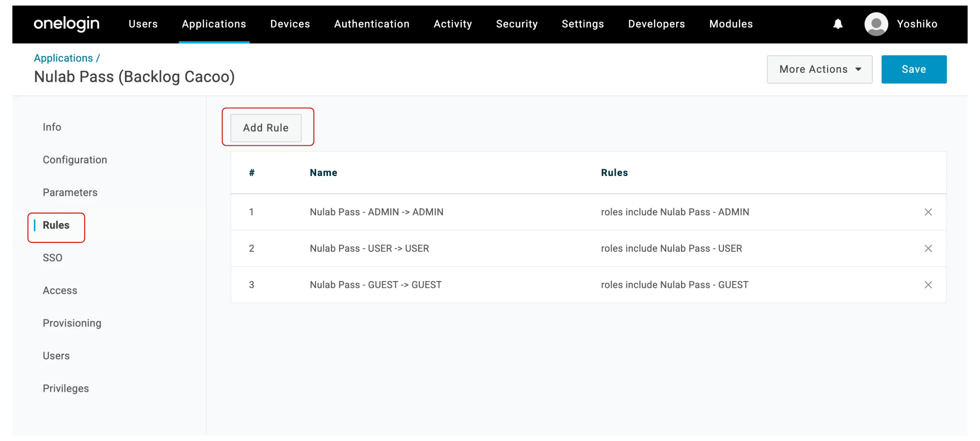Click Yoshiko's profile avatar icon
The height and width of the screenshot is (441, 980).
[876, 24]
